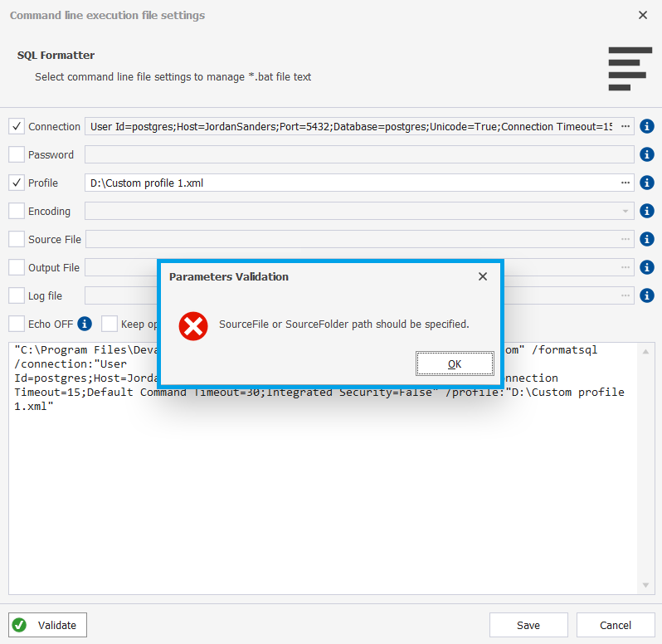
Task: Click the Validate button
Action: pos(48,625)
